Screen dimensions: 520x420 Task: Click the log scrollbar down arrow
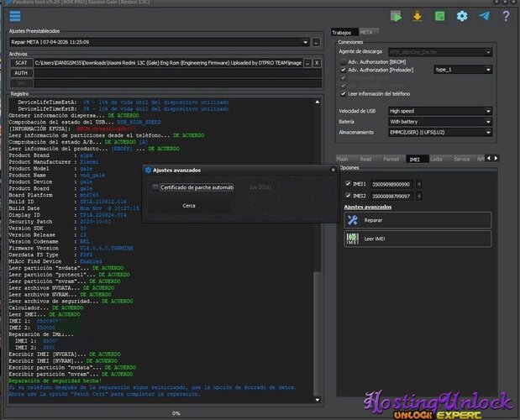(x=318, y=400)
